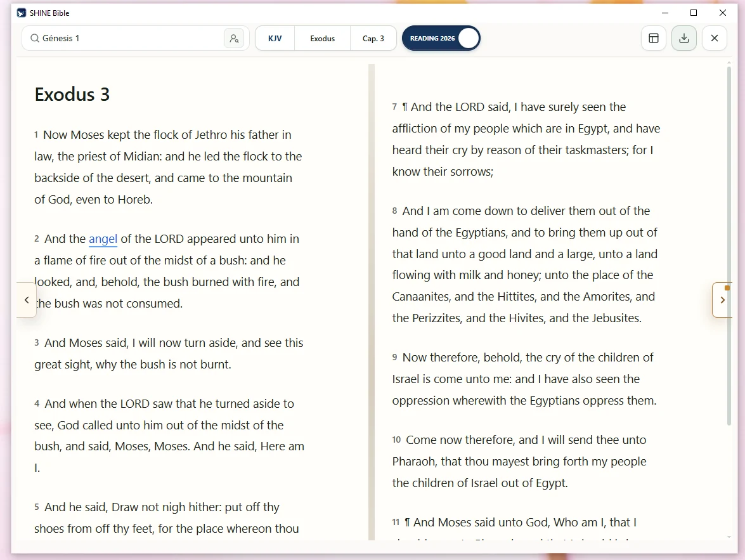The width and height of the screenshot is (745, 560).
Task: Close the reader with the X button
Action: tap(715, 38)
